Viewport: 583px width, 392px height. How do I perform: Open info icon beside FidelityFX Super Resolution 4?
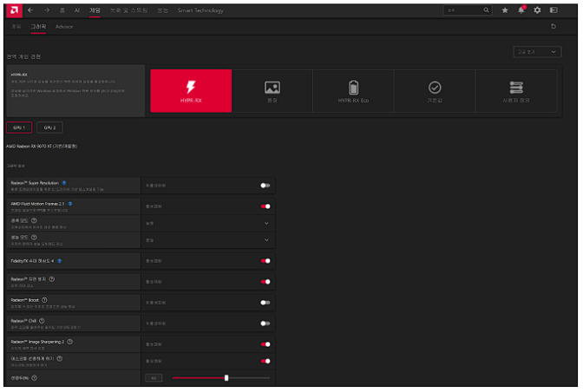coord(60,261)
